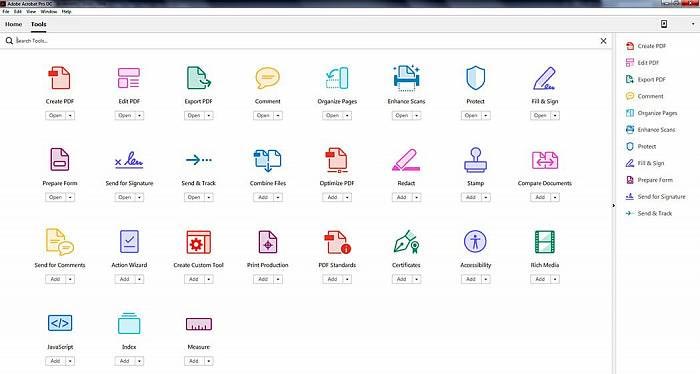Select the Send for Signature icon
Image resolution: width=700 pixels, height=374 pixels.
pos(129,160)
